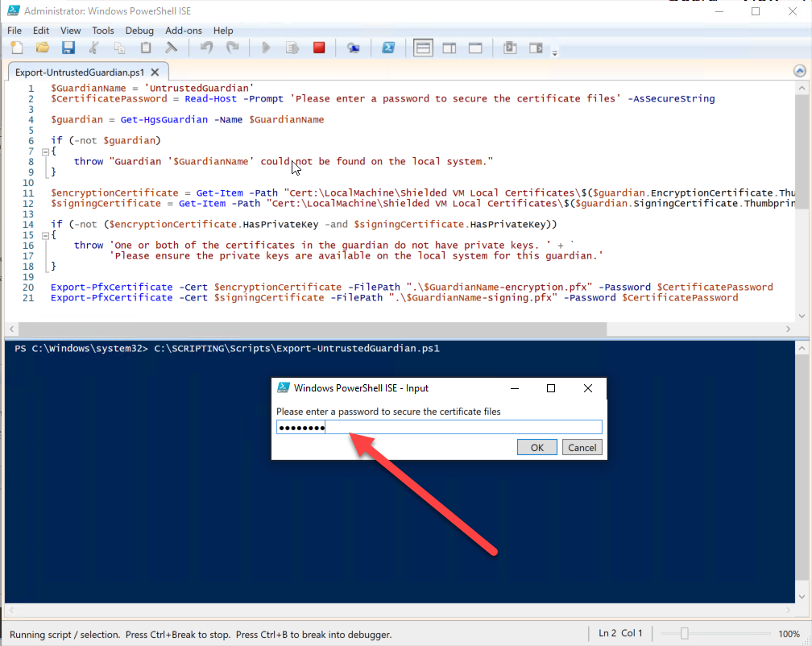Screen dimensions: 812x646
Task: Click the 100% zoom level text
Action: [789, 634]
